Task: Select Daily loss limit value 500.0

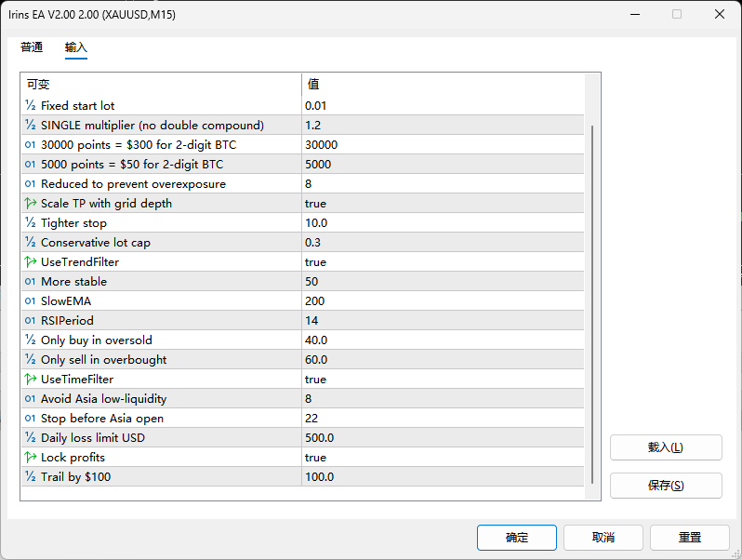Action: 443,438
